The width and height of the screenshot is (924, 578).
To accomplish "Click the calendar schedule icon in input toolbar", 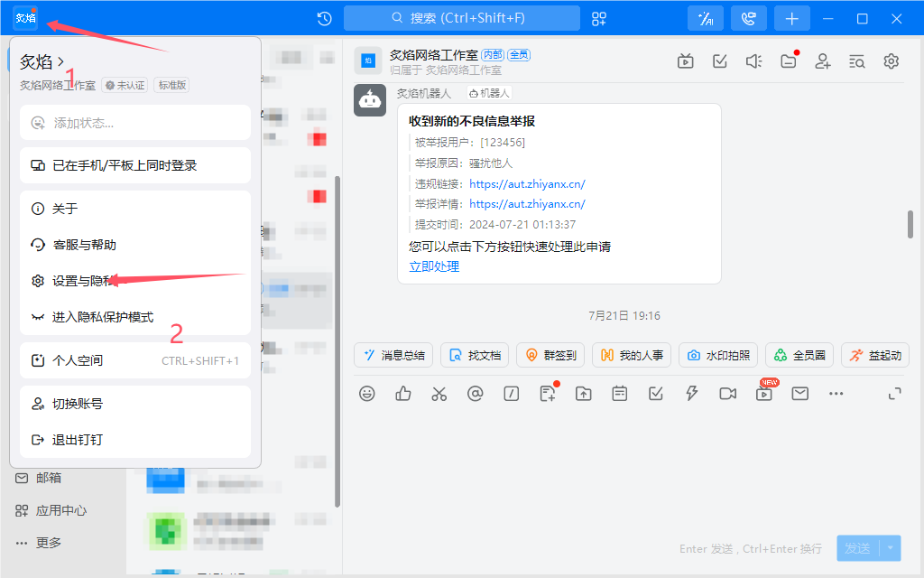I will [619, 394].
